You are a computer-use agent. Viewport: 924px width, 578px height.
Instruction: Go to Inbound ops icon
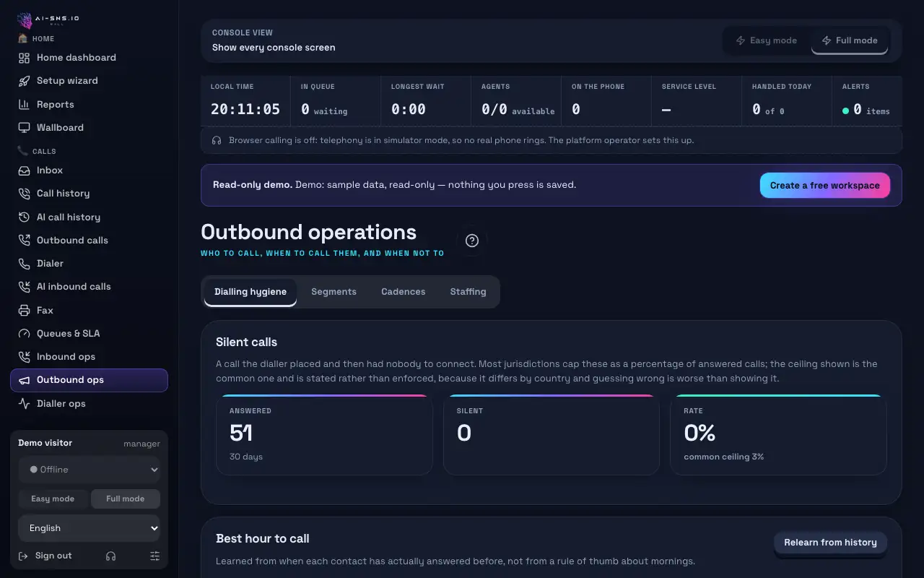pos(24,357)
